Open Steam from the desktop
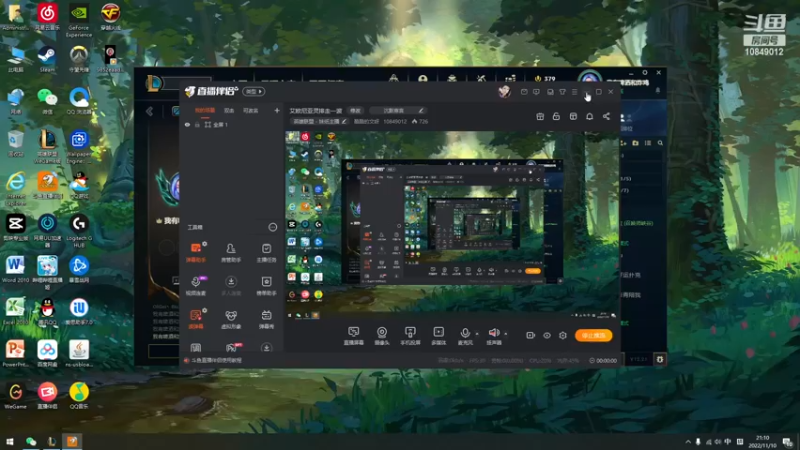The width and height of the screenshot is (800, 450). pyautogui.click(x=47, y=59)
